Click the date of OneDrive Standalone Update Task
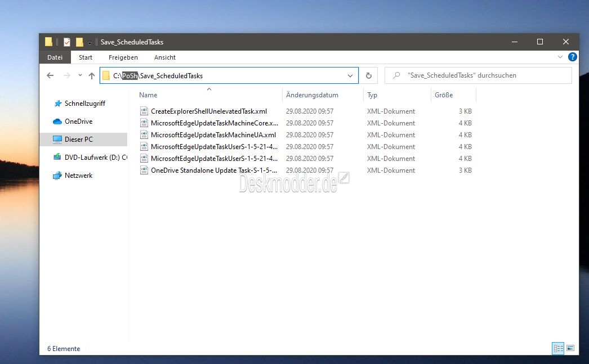 (310, 170)
